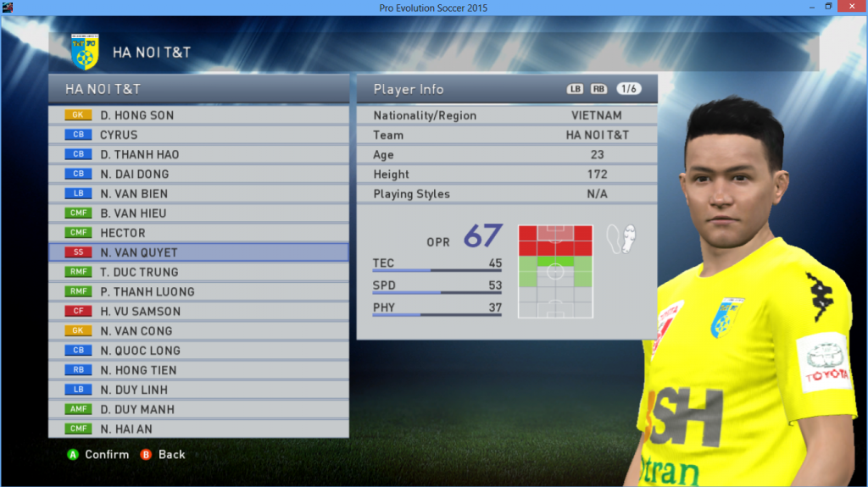
Task: Choose N. HAI AN at list bottom
Action: click(x=198, y=429)
